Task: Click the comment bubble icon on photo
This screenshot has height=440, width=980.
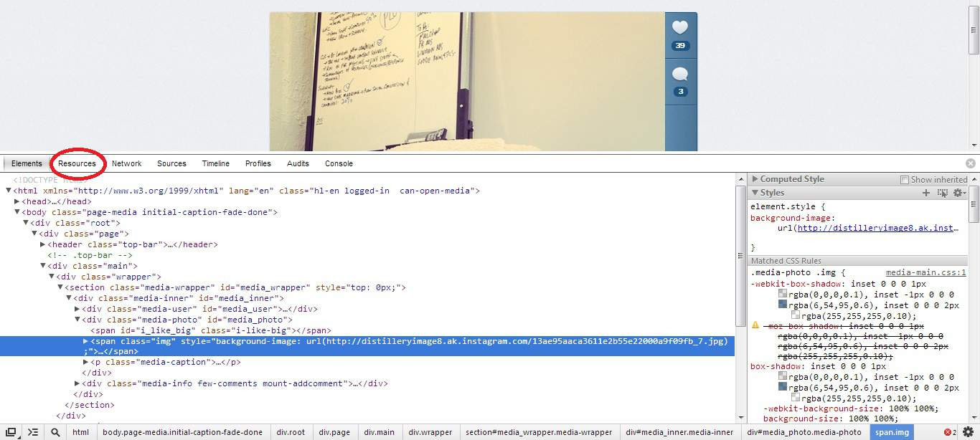Action: (680, 74)
